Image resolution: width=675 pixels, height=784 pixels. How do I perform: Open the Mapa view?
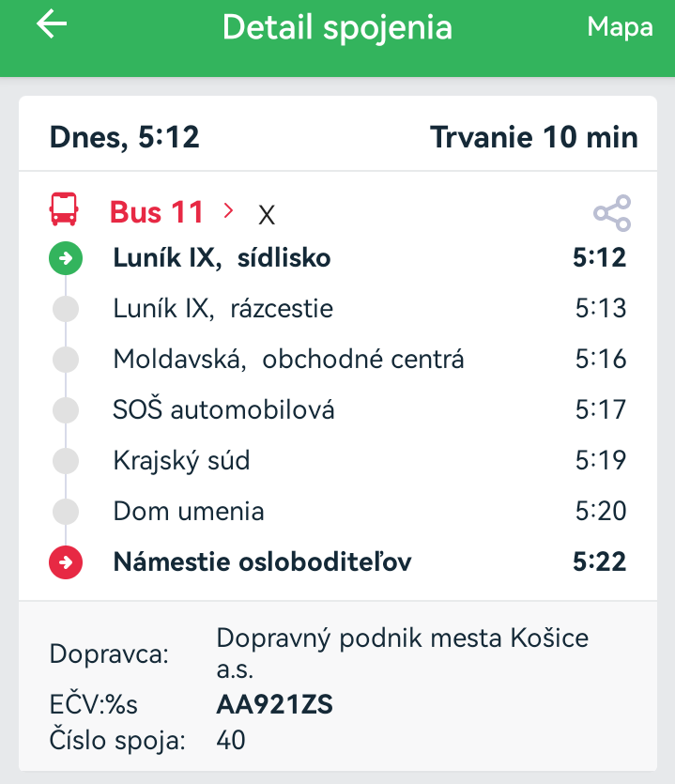pyautogui.click(x=620, y=27)
